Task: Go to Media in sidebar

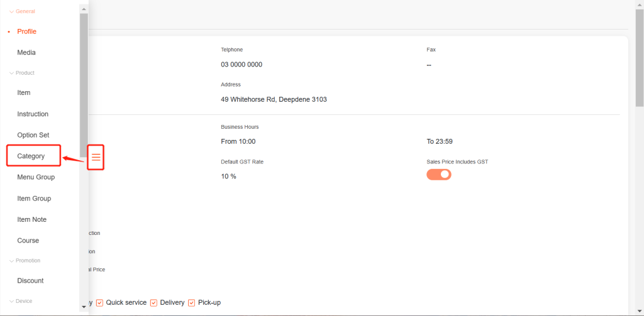Action: [x=26, y=53]
